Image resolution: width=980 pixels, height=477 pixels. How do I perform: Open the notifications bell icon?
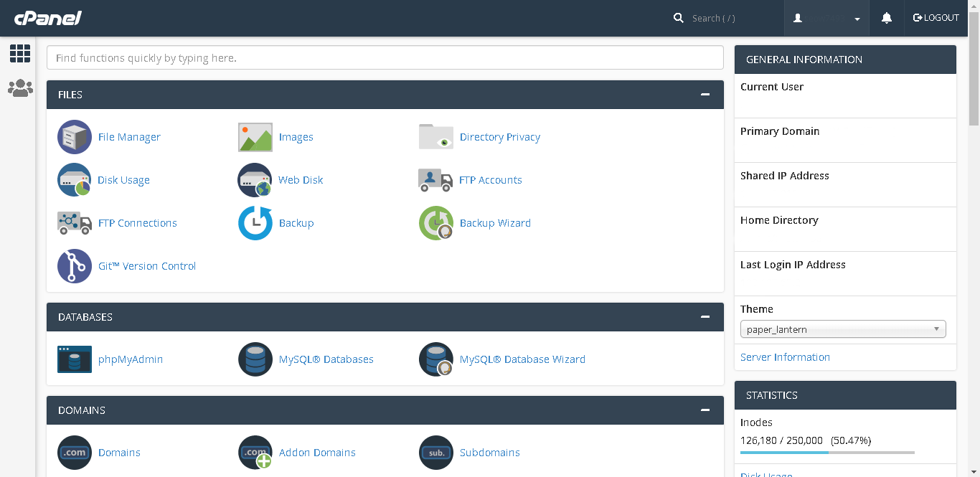[887, 18]
